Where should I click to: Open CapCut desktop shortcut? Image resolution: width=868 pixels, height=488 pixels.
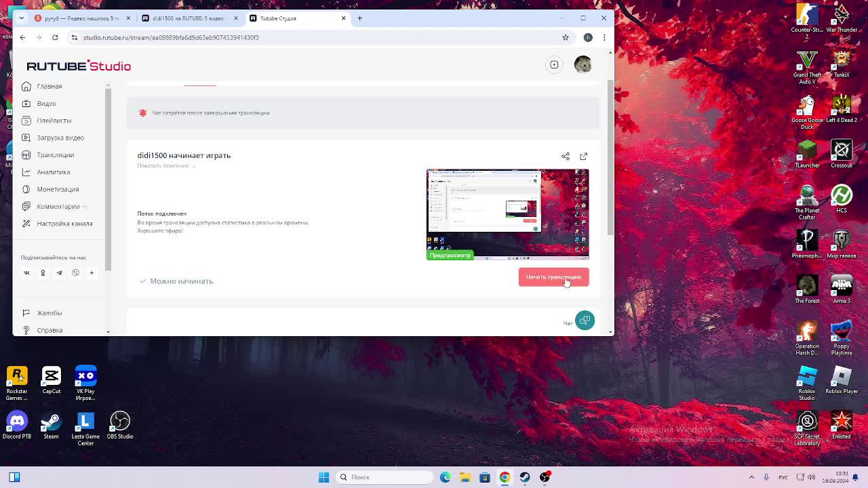(52, 380)
